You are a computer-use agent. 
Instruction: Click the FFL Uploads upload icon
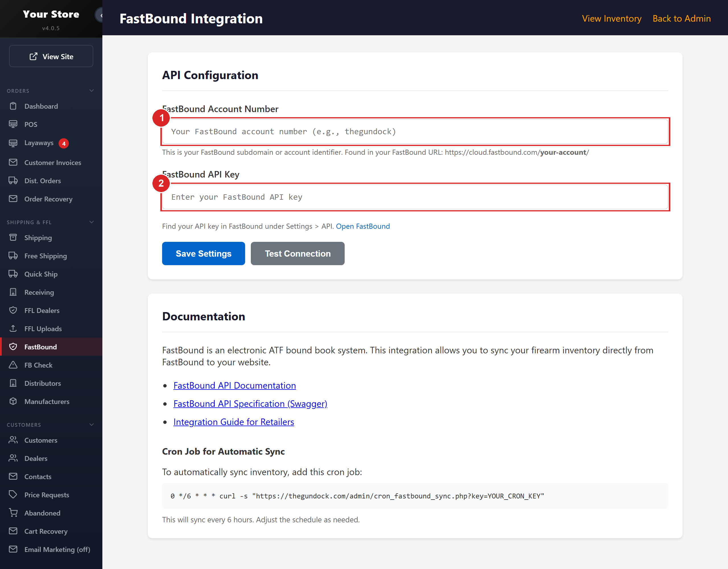click(x=13, y=329)
